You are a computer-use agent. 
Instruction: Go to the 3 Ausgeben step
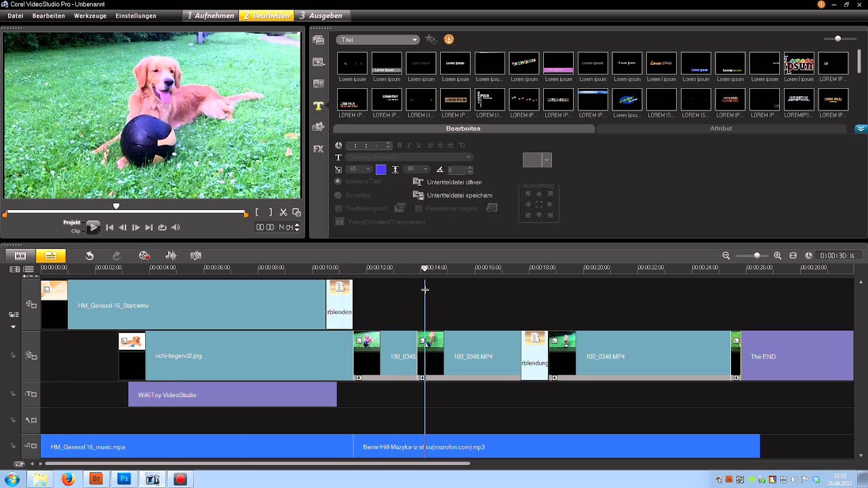[322, 16]
